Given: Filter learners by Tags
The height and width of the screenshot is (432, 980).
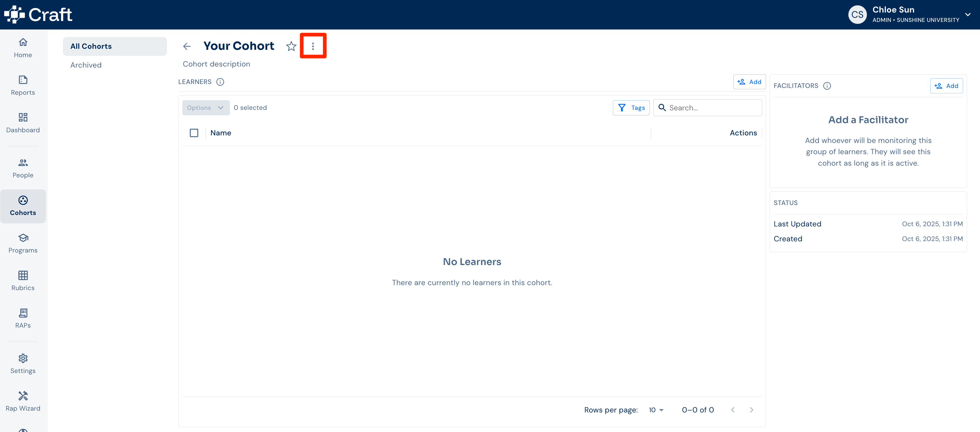Looking at the screenshot, I should (x=631, y=108).
